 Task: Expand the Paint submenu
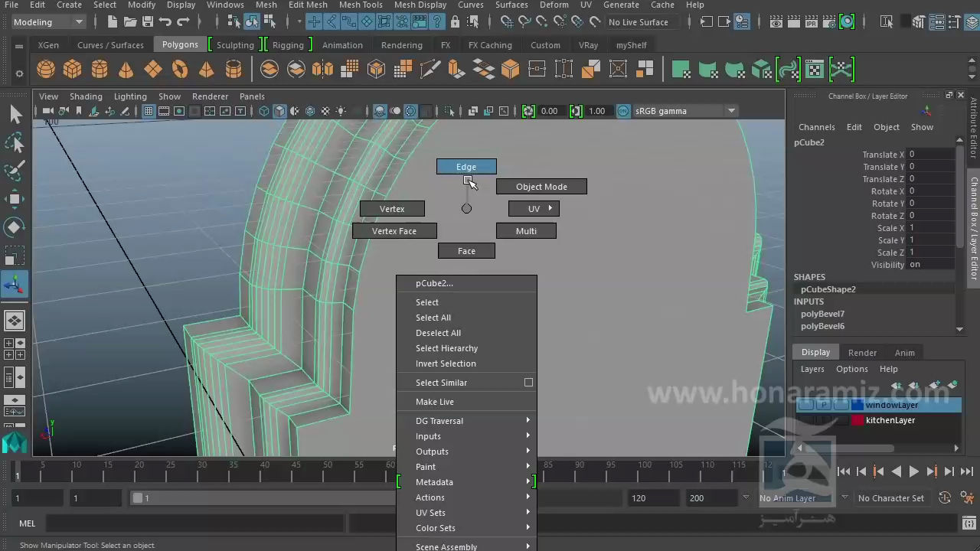coord(466,467)
